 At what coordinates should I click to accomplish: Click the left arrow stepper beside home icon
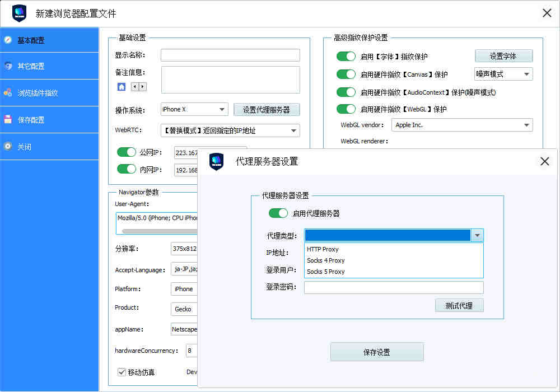click(134, 87)
